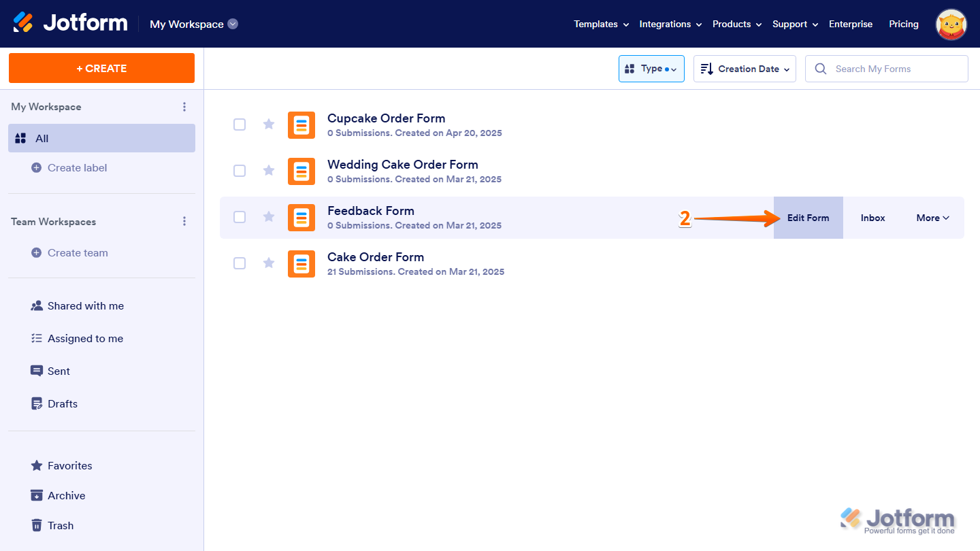This screenshot has height=551, width=980.
Task: Click '0 Submissions. Created on Apr 20, 2025' text
Action: click(414, 133)
